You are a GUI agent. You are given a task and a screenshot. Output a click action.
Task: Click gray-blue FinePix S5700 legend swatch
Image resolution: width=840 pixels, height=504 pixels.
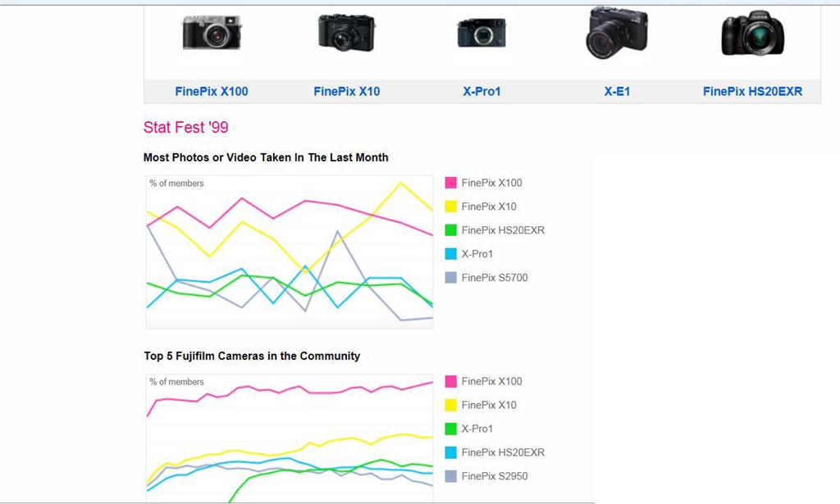(450, 278)
